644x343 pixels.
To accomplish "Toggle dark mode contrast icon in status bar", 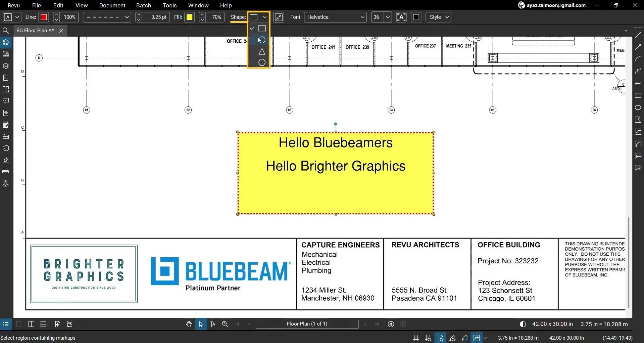I will coord(523,324).
